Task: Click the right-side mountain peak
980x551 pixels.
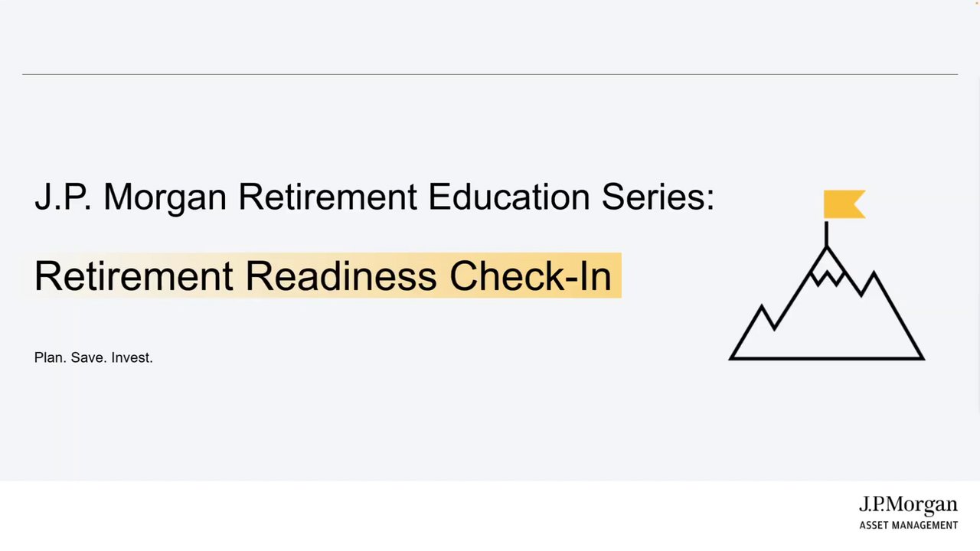Action: (874, 275)
